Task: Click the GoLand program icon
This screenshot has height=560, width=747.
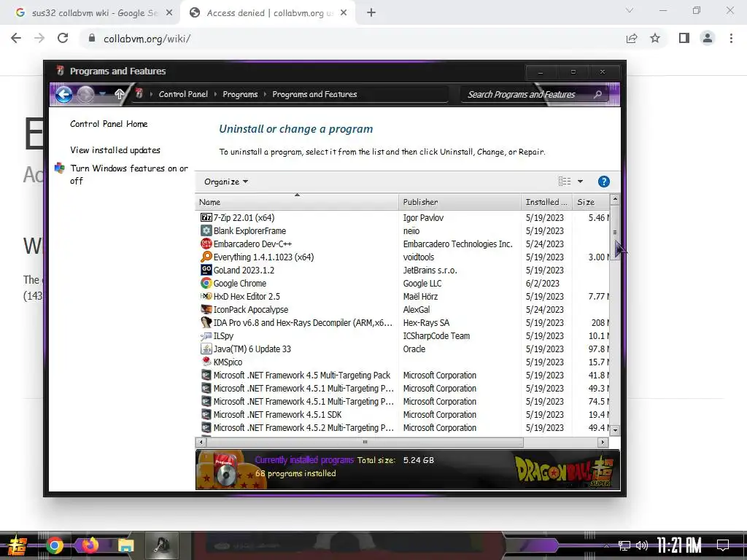Action: pos(206,270)
